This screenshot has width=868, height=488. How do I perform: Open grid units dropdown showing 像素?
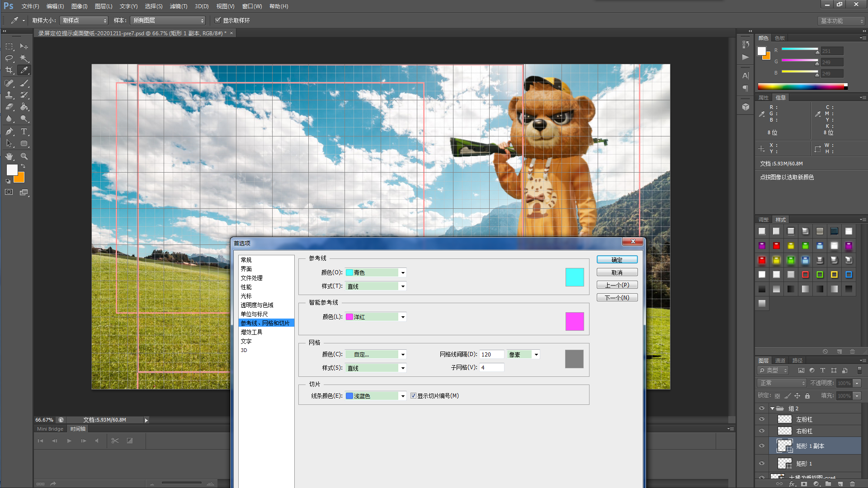[x=523, y=355]
